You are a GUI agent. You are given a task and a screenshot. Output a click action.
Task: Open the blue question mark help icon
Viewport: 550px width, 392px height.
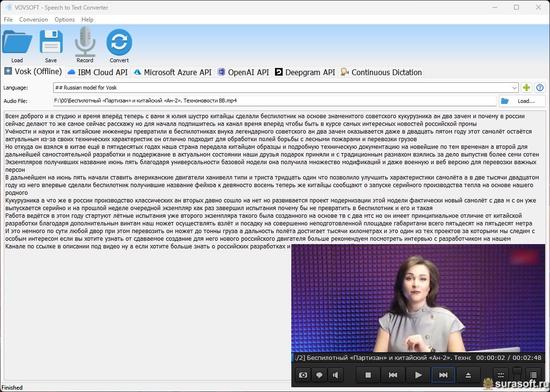[540, 88]
